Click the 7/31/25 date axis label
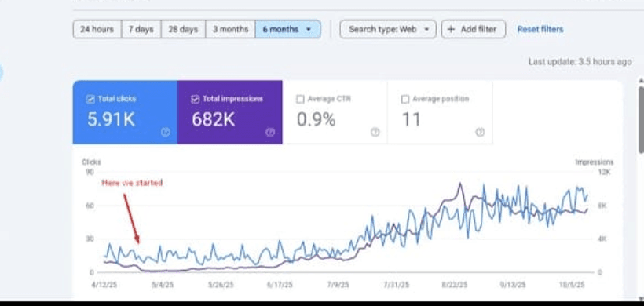The height and width of the screenshot is (306, 644). click(396, 285)
